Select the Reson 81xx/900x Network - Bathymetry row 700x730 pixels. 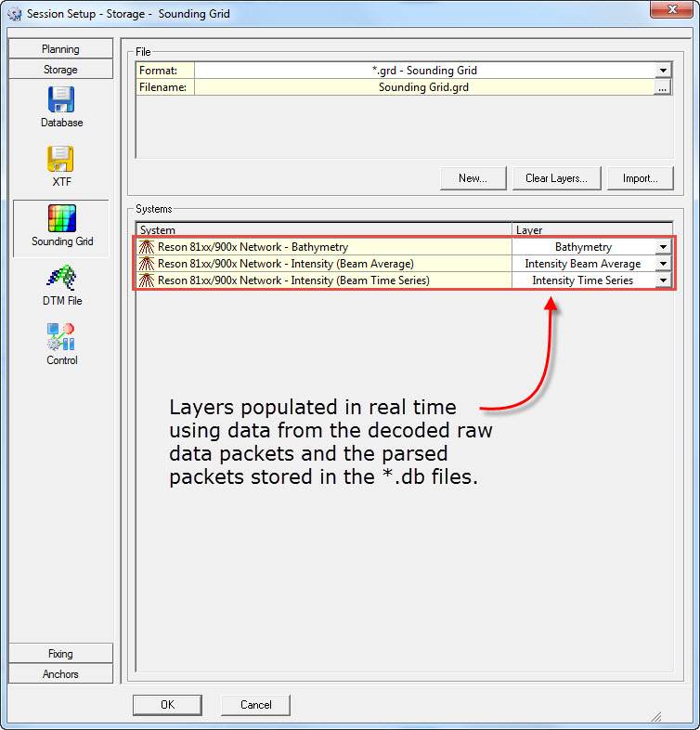[324, 247]
